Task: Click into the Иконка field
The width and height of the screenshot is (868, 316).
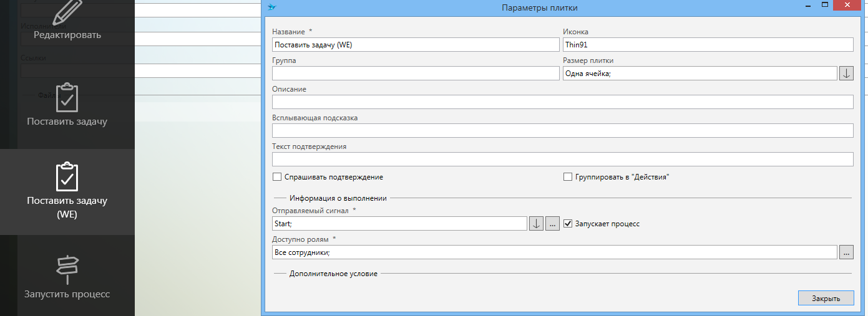Action: (708, 45)
